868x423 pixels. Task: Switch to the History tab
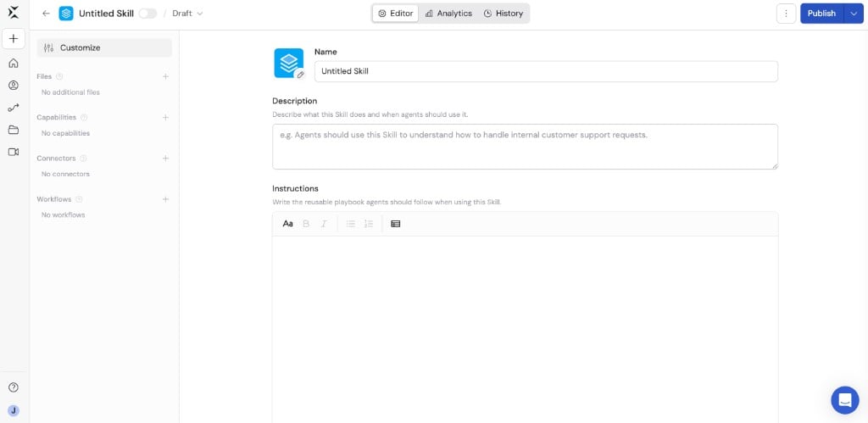coord(504,14)
